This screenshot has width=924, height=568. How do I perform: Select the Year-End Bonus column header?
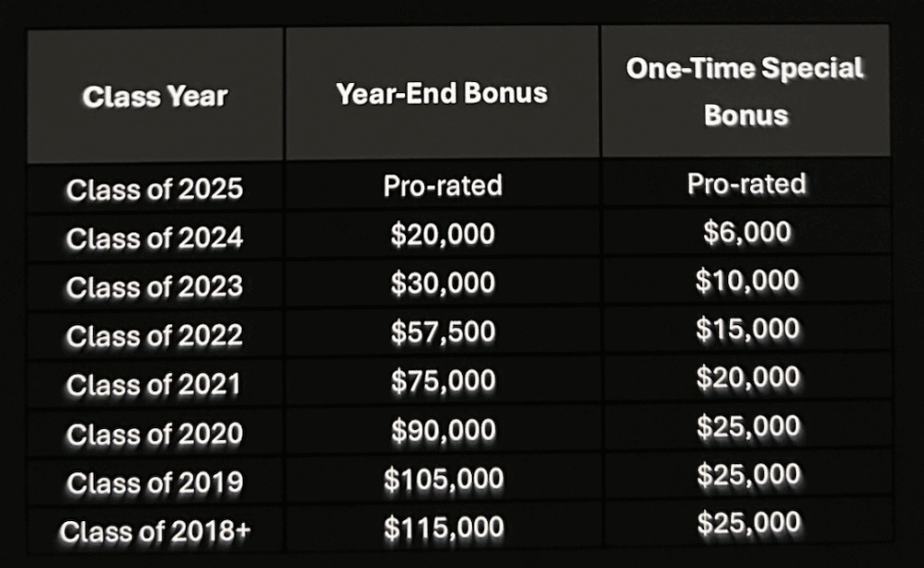[x=441, y=94]
